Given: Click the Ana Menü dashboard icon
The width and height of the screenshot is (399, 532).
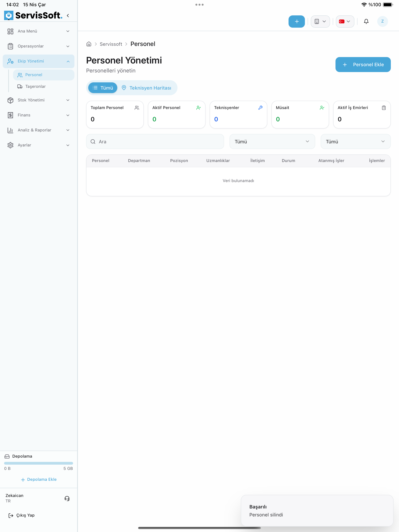Looking at the screenshot, I should (10, 31).
